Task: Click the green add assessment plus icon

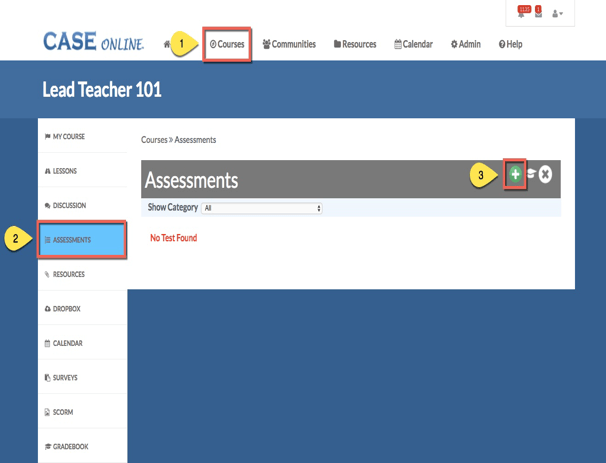Action: (x=515, y=175)
